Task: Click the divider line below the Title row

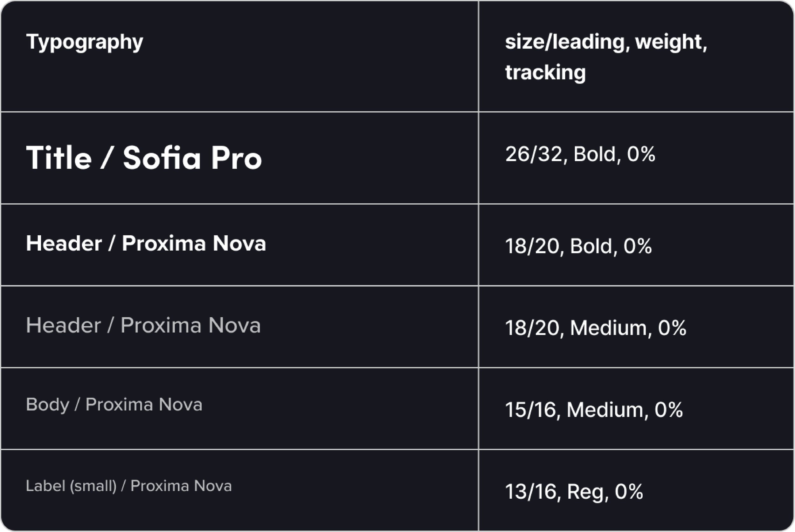Action: point(238,204)
